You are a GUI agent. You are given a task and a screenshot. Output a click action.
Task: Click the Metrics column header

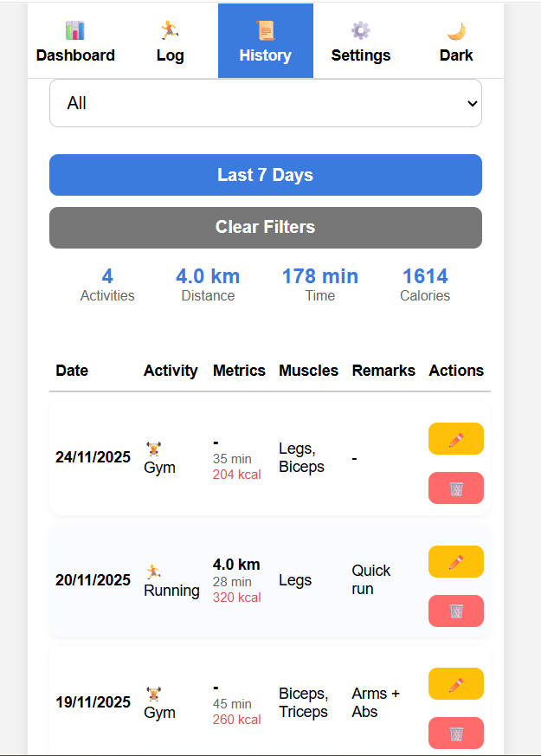(x=239, y=371)
